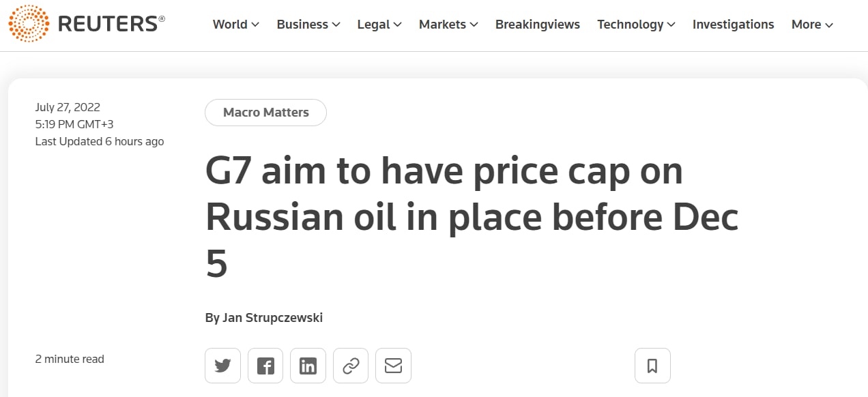Share article via email icon
The image size is (868, 397).
tap(393, 366)
